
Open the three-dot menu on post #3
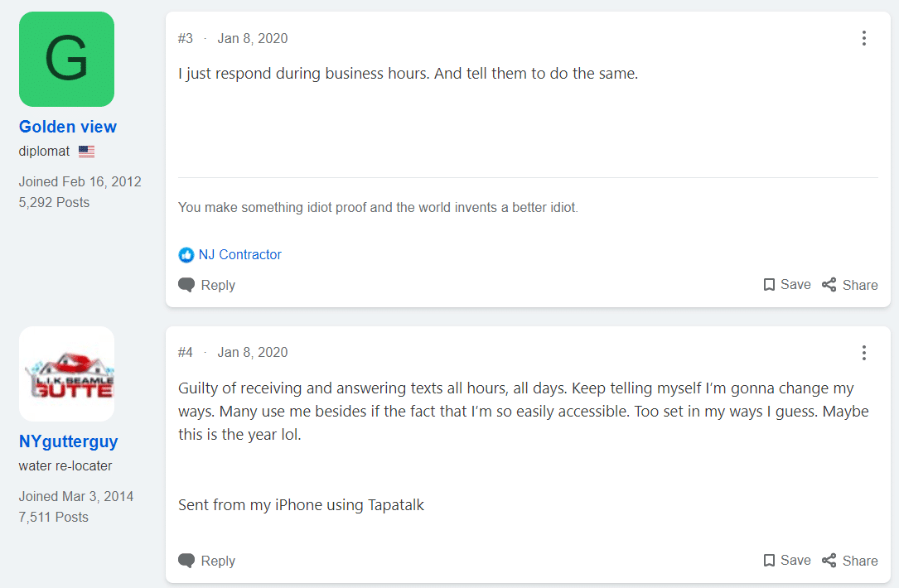863,38
